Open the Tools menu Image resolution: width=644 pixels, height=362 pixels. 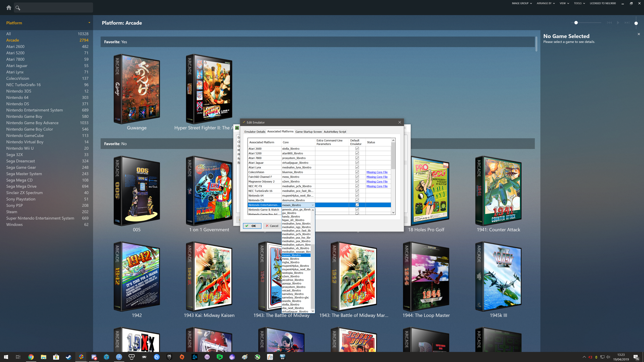pos(579,3)
